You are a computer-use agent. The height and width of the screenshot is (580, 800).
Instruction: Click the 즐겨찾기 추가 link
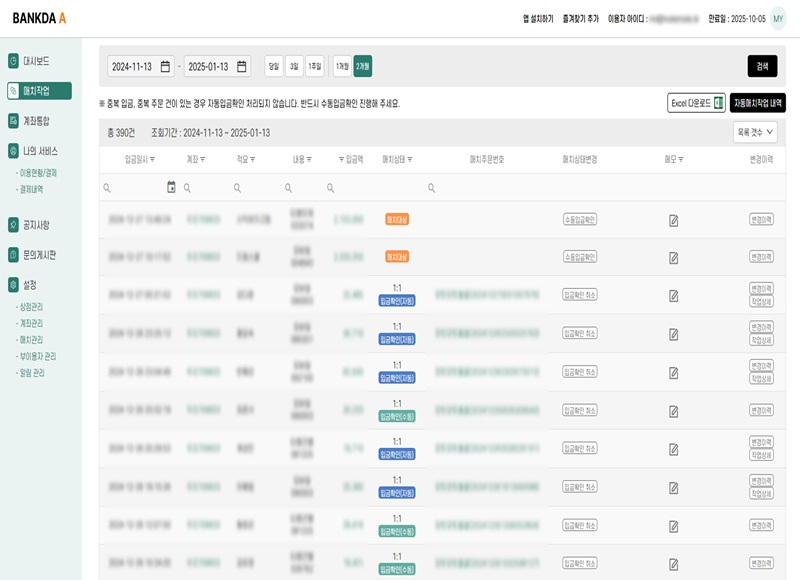pos(581,19)
